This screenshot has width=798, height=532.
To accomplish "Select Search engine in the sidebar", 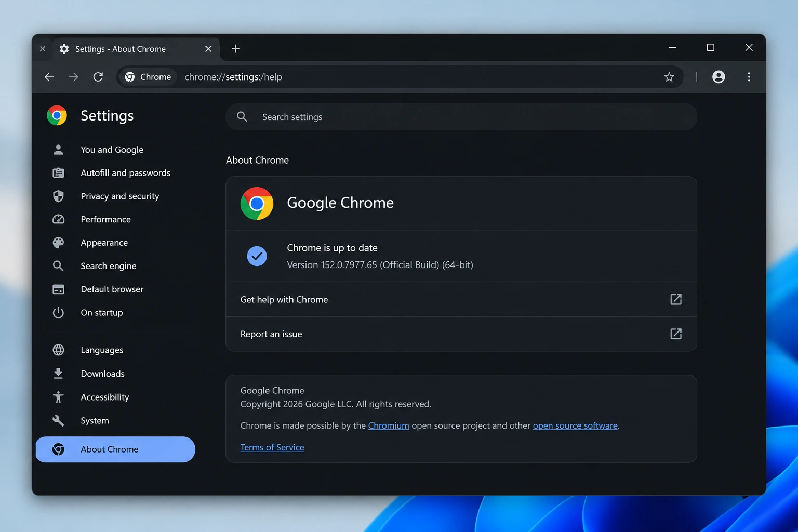I will point(109,266).
